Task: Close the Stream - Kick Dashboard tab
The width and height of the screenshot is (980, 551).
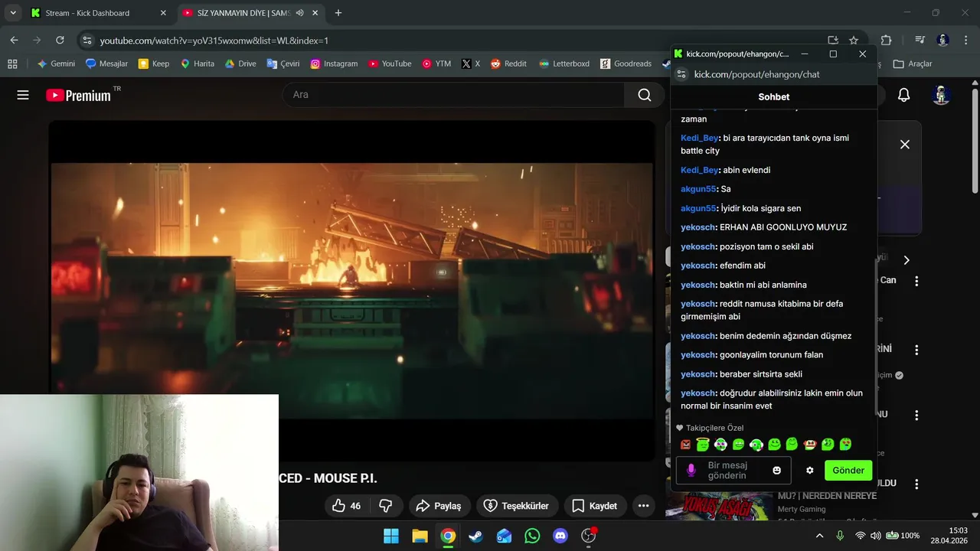Action: [x=163, y=13]
